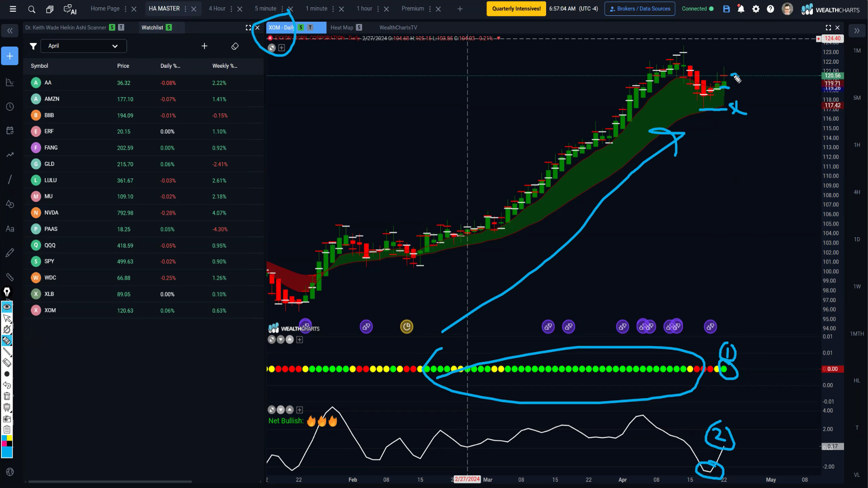
Task: Toggle the S link badge on XOM - Daily tab
Action: click(301, 28)
